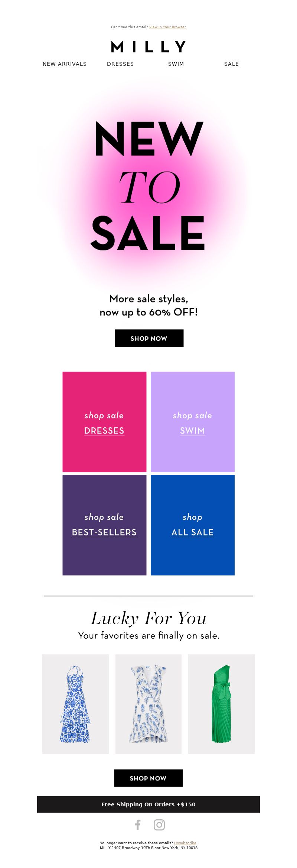297x868 pixels.
Task: Open the Instagram icon in footer
Action: coord(159,825)
